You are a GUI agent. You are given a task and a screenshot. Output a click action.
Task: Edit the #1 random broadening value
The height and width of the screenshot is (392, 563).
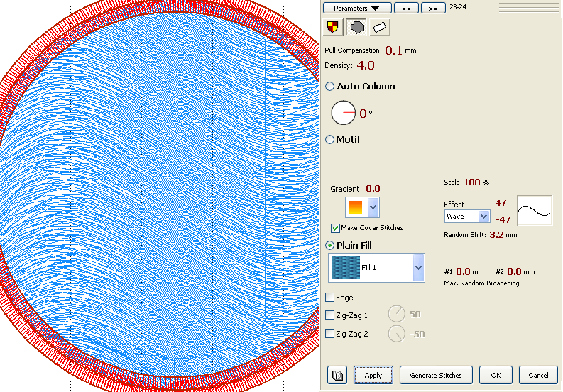(x=463, y=272)
